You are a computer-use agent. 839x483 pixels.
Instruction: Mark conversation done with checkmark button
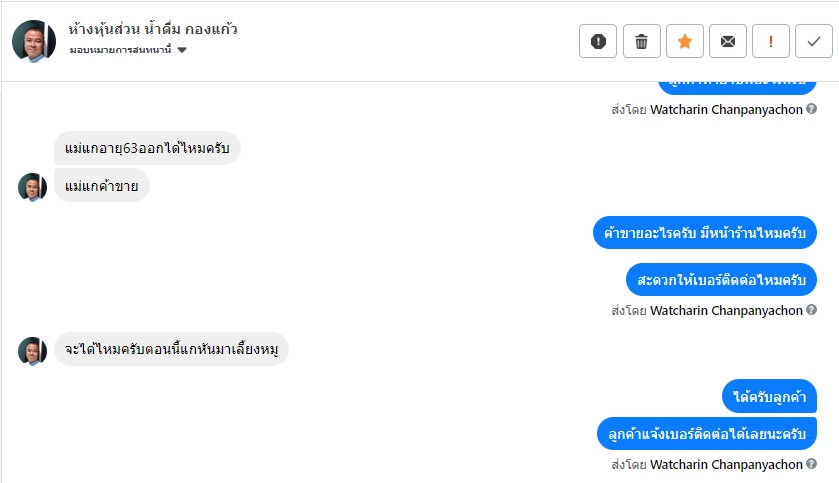814,41
